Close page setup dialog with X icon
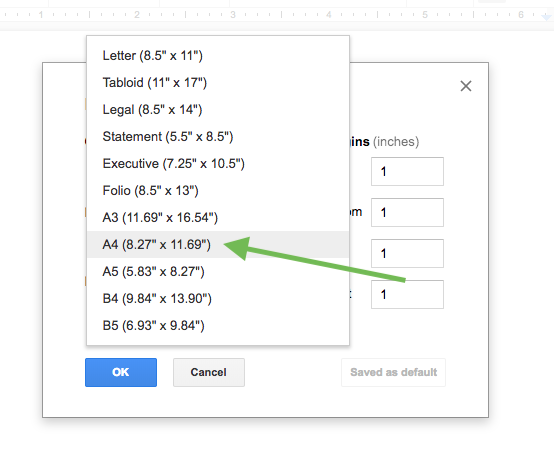 point(466,86)
